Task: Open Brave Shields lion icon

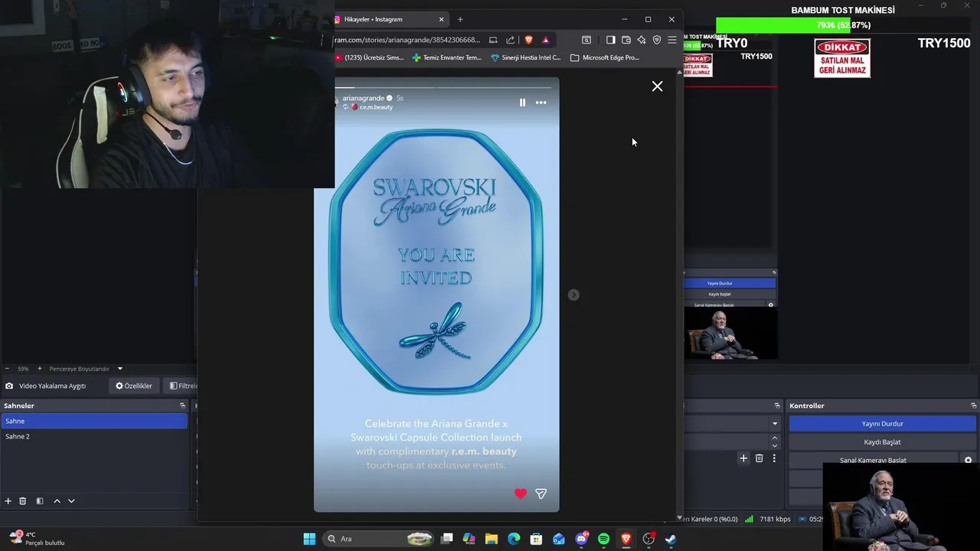Action: [528, 40]
